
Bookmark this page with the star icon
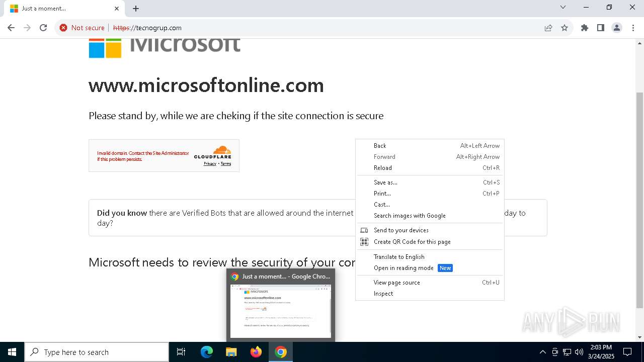click(x=565, y=28)
